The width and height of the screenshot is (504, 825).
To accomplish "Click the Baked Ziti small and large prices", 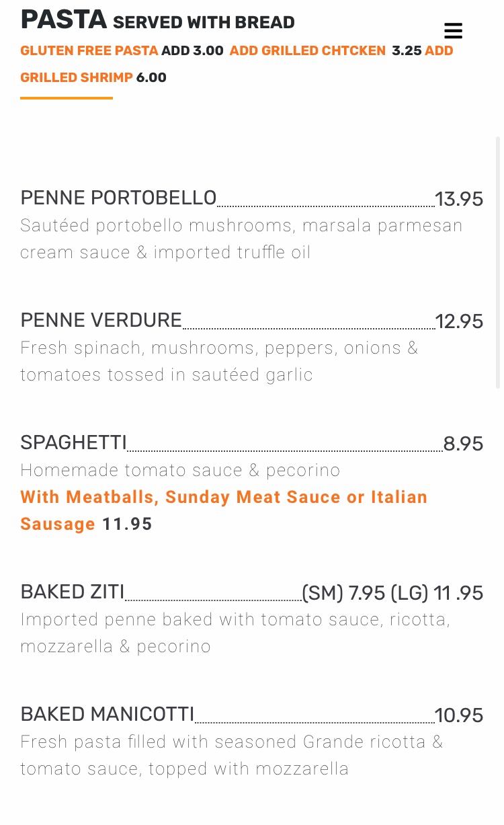I will (392, 593).
